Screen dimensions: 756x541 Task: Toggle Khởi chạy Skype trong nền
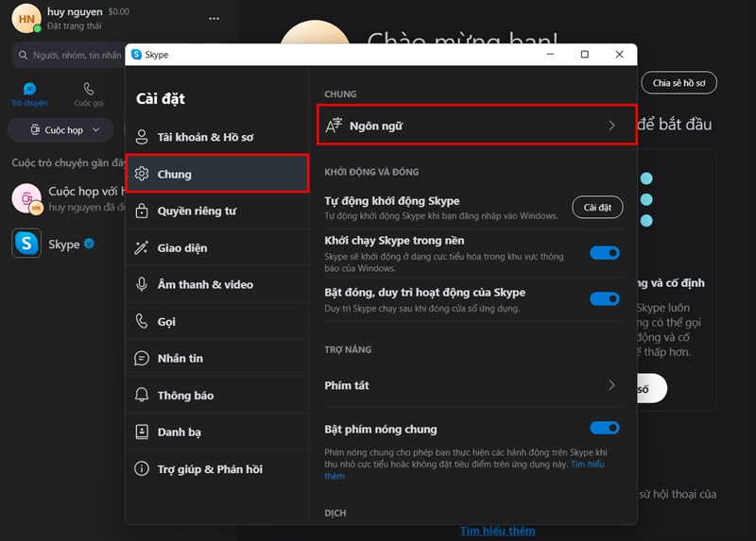coord(605,253)
